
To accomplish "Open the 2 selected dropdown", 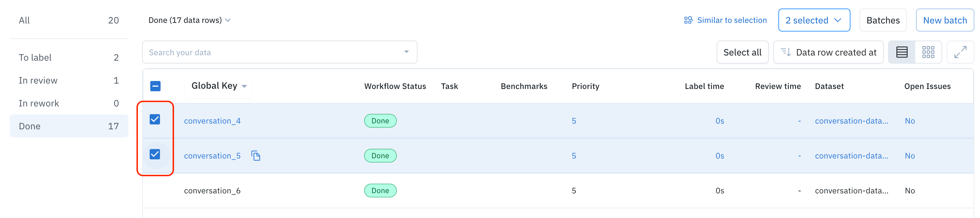I will (x=814, y=20).
